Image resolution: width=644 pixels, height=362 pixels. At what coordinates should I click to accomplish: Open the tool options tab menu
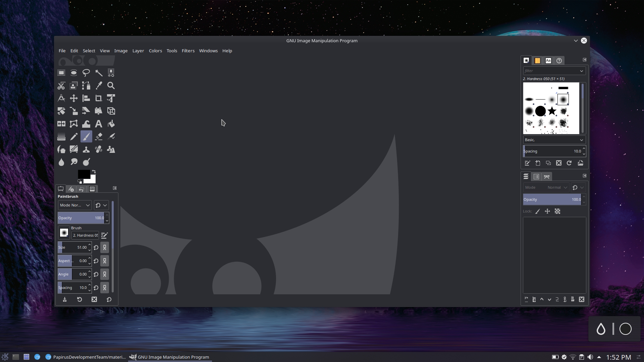click(x=115, y=188)
